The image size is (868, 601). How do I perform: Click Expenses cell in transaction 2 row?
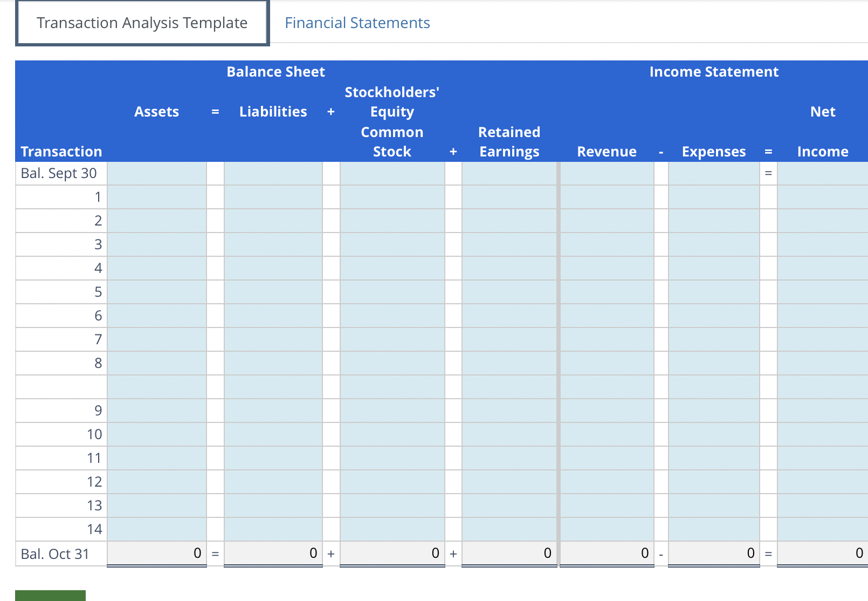click(714, 221)
